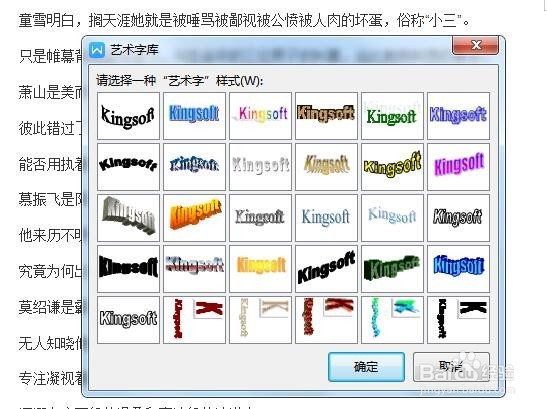Screen dimensions: 547x409
Task: Click the document line starting with 只是帷幕
Action: click(x=50, y=56)
